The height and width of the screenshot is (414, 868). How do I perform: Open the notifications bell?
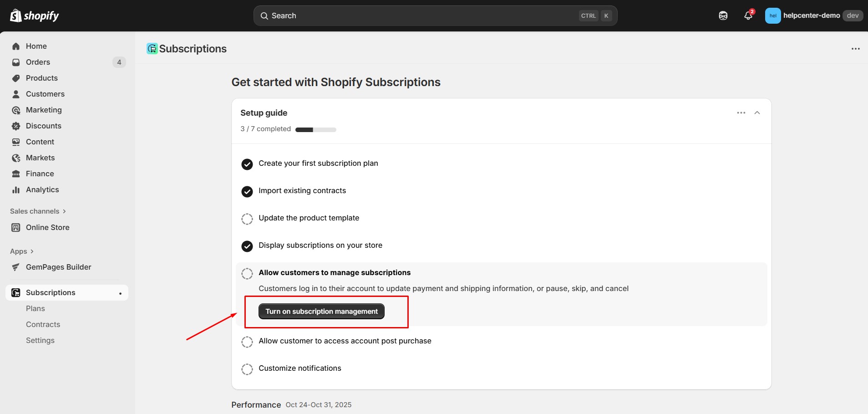pos(748,15)
